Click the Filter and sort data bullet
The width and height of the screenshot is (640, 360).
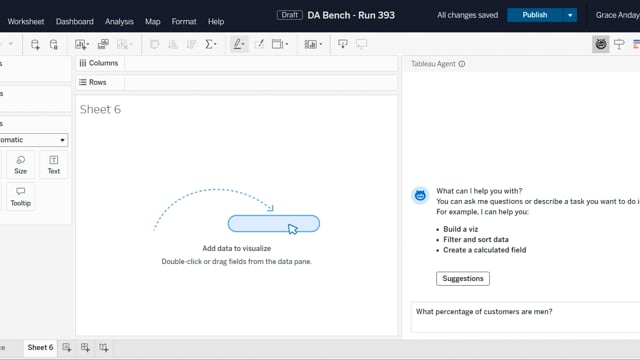476,240
